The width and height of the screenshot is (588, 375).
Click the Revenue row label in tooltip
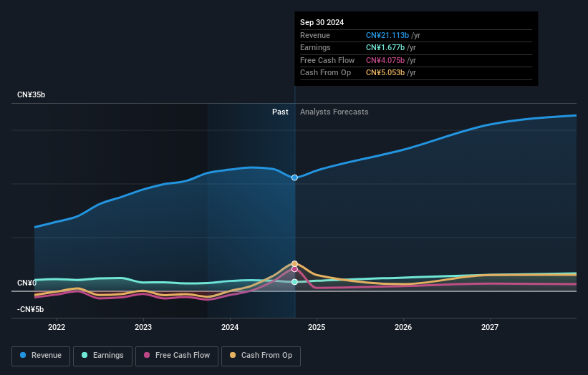[315, 35]
